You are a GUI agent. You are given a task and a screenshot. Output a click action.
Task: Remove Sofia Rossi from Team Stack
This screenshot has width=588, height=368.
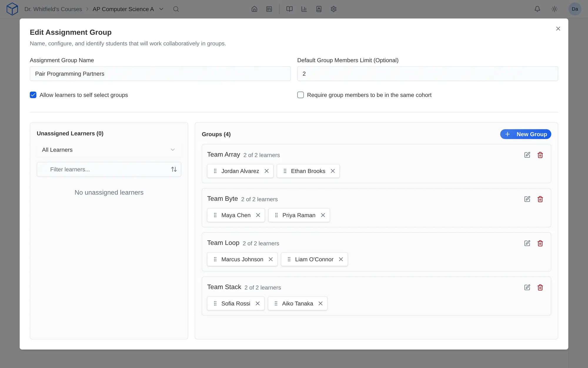[x=258, y=304]
